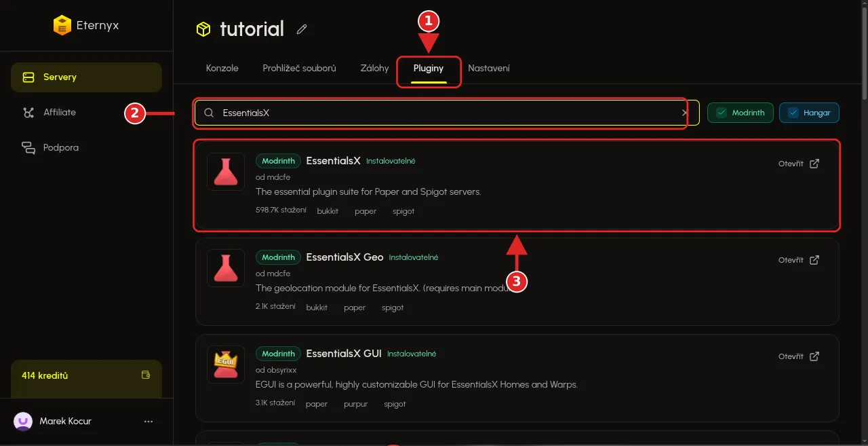Click the paper tag on EssentialsX
Viewport: 868px width, 446px height.
coord(366,211)
